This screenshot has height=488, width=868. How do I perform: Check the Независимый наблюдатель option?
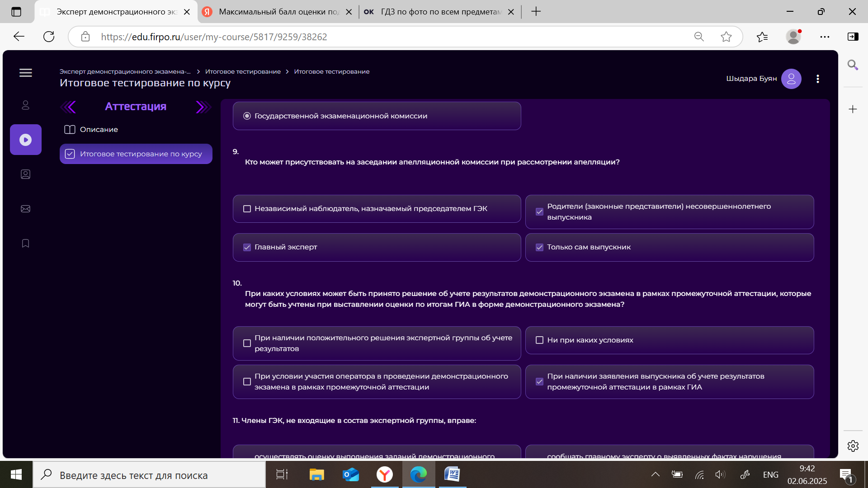click(247, 209)
